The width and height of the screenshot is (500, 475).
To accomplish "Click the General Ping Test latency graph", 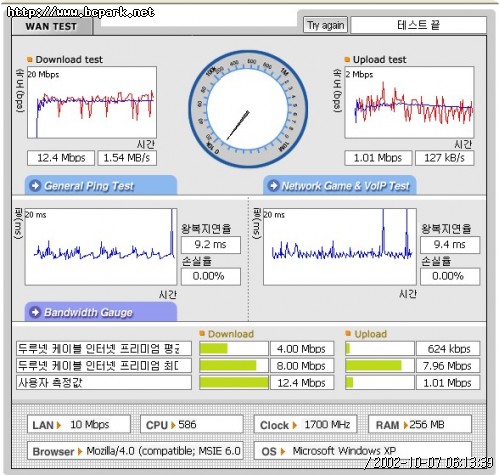I will coord(101,247).
